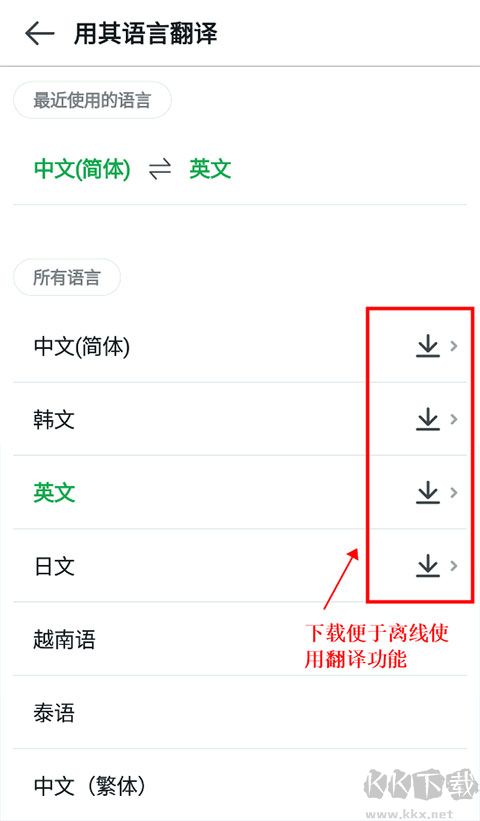480x821 pixels.
Task: Download 日文 offline language pack
Action: click(428, 566)
